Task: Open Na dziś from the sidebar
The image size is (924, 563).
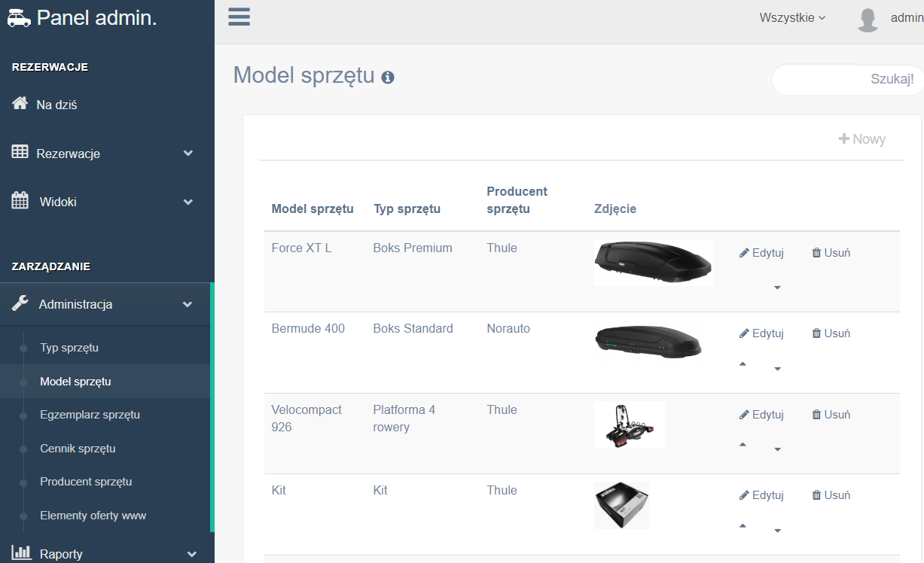Action: point(56,105)
